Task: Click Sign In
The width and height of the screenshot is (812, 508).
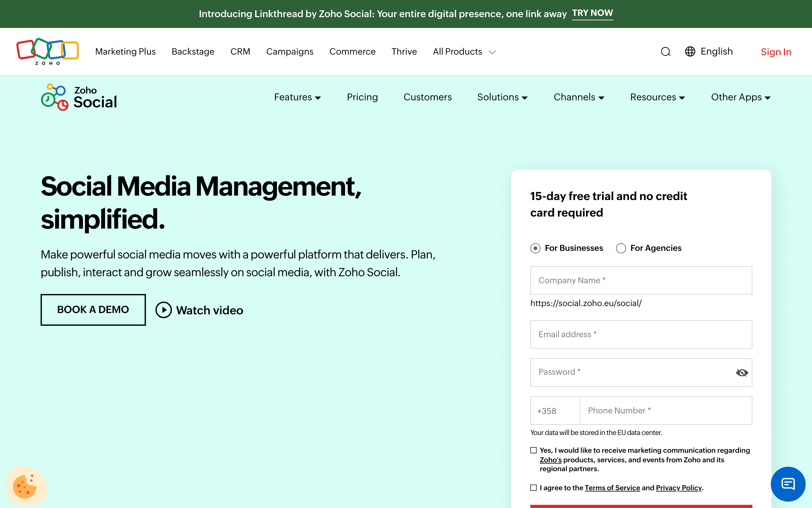Action: coord(776,52)
